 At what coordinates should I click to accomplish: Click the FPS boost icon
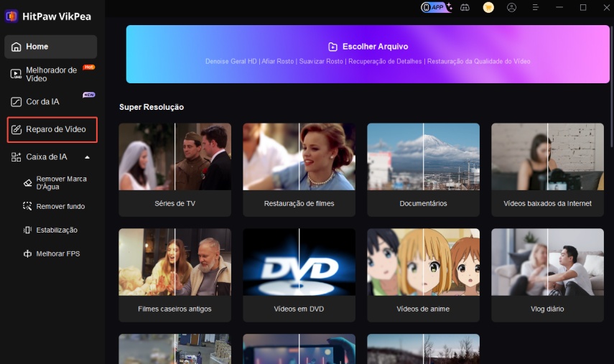pyautogui.click(x=27, y=254)
